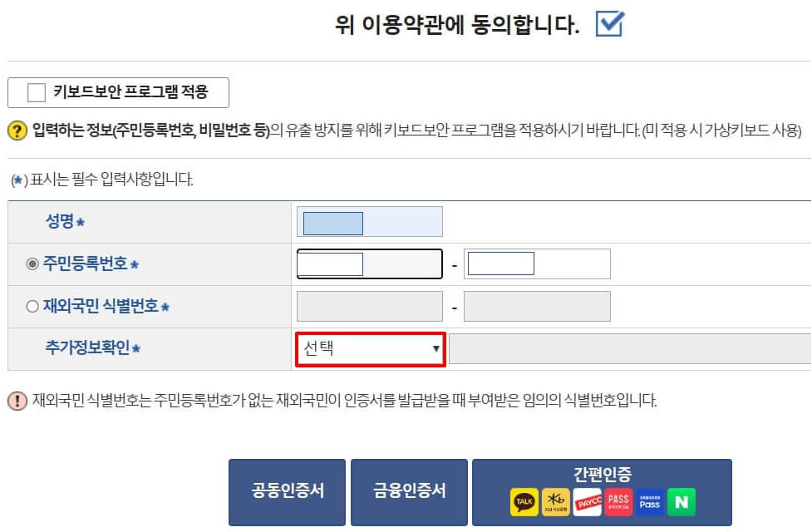
Task: Select KB 국민은행 authentication icon
Action: point(558,501)
